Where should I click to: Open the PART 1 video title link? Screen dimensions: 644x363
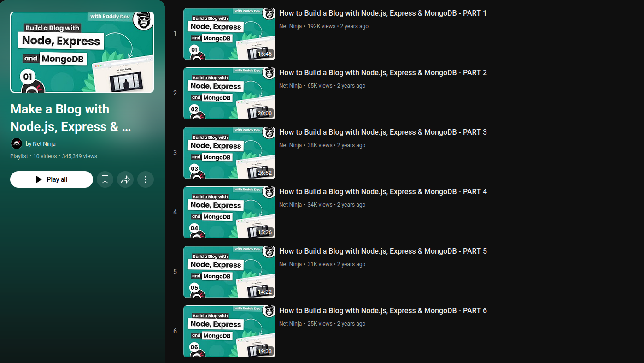[x=382, y=13]
